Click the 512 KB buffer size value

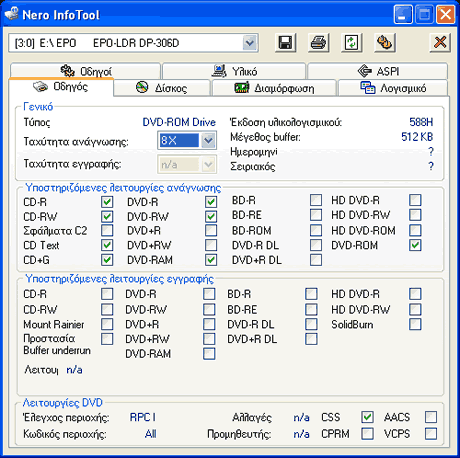click(x=417, y=137)
